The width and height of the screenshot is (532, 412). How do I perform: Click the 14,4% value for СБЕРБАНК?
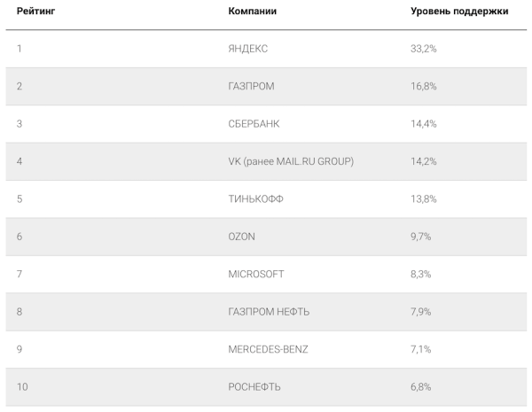click(x=423, y=123)
